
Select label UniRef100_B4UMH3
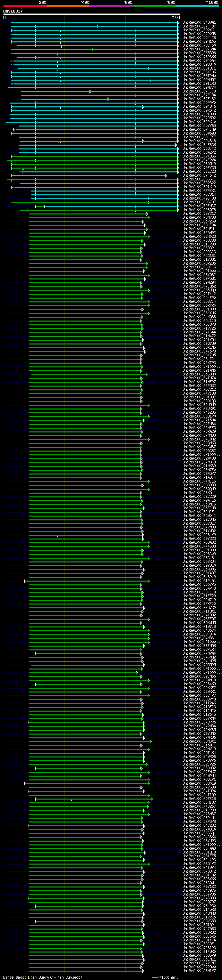click(x=199, y=913)
